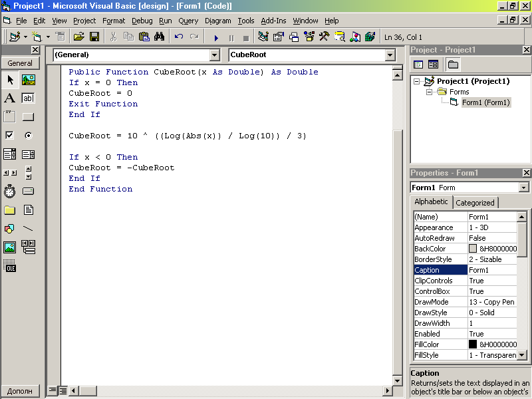Select the Timer control tool
This screenshot has width=532, height=399.
(9, 192)
